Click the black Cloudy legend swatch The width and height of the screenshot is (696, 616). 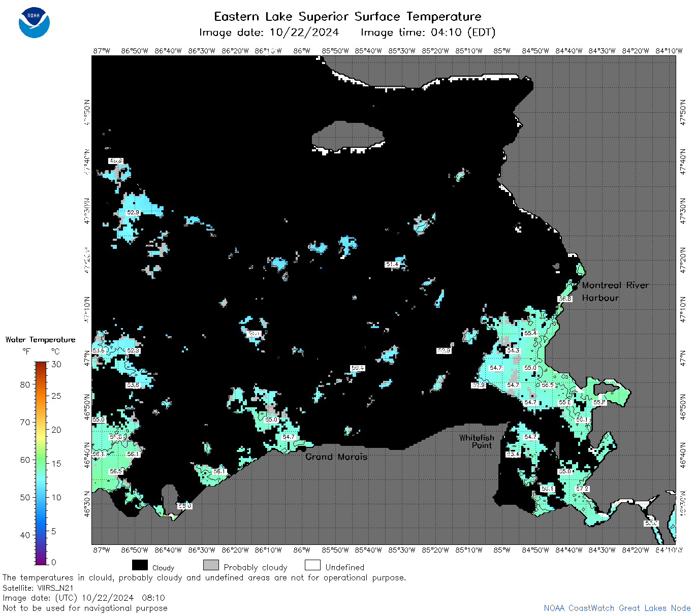pyautogui.click(x=140, y=565)
